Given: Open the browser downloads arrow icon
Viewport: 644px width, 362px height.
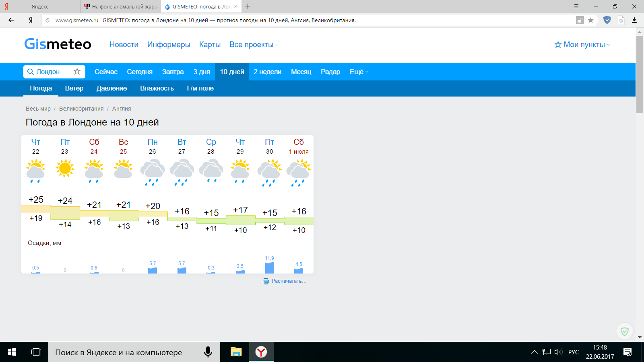Looking at the screenshot, I should (x=634, y=20).
